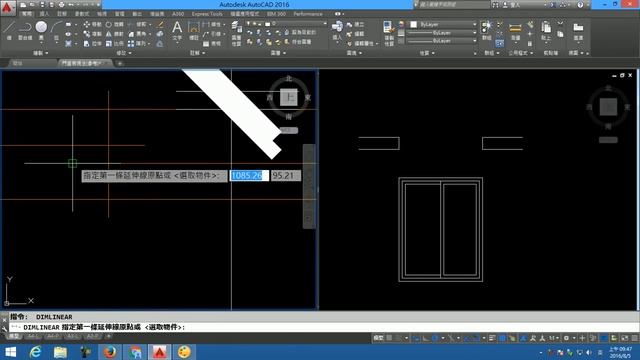Open the AutoCAD application menu button
This screenshot has width=640, height=360.
7,8
